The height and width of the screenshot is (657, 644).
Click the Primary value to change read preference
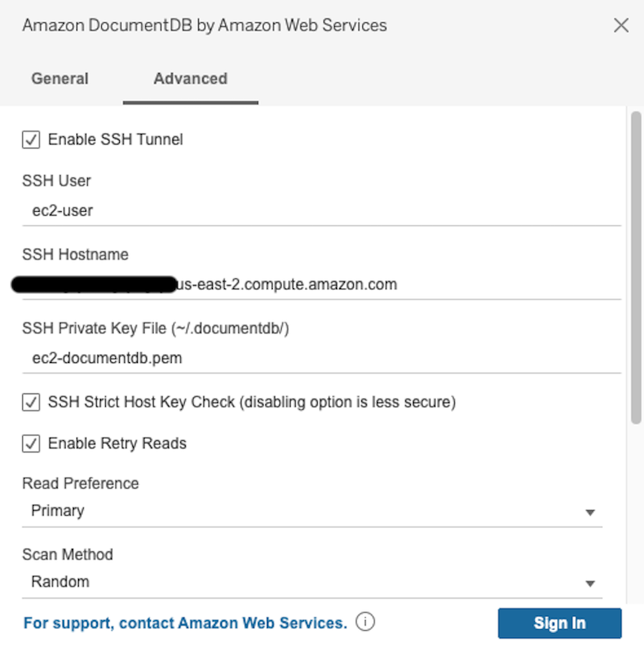(57, 511)
